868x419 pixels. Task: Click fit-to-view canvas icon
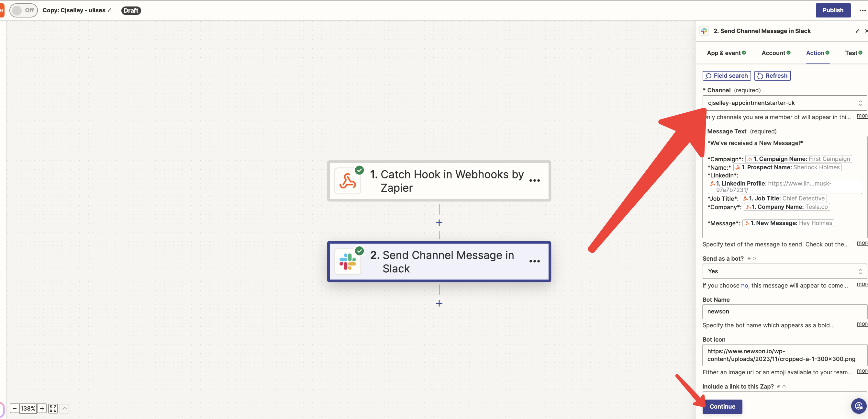point(53,409)
